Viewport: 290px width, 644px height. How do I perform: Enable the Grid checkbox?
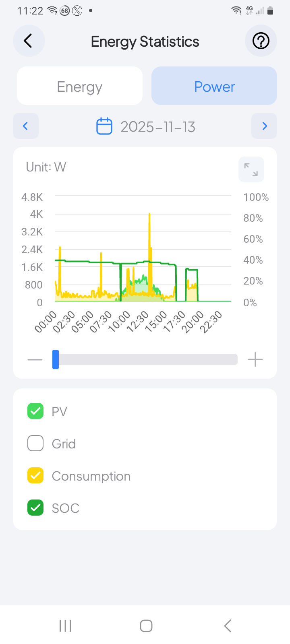35,444
